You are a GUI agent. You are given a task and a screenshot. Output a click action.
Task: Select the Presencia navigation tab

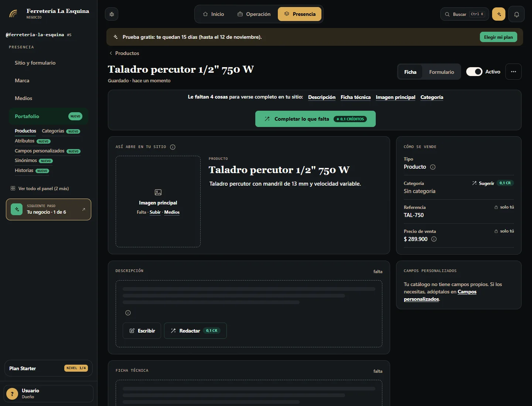pos(300,14)
